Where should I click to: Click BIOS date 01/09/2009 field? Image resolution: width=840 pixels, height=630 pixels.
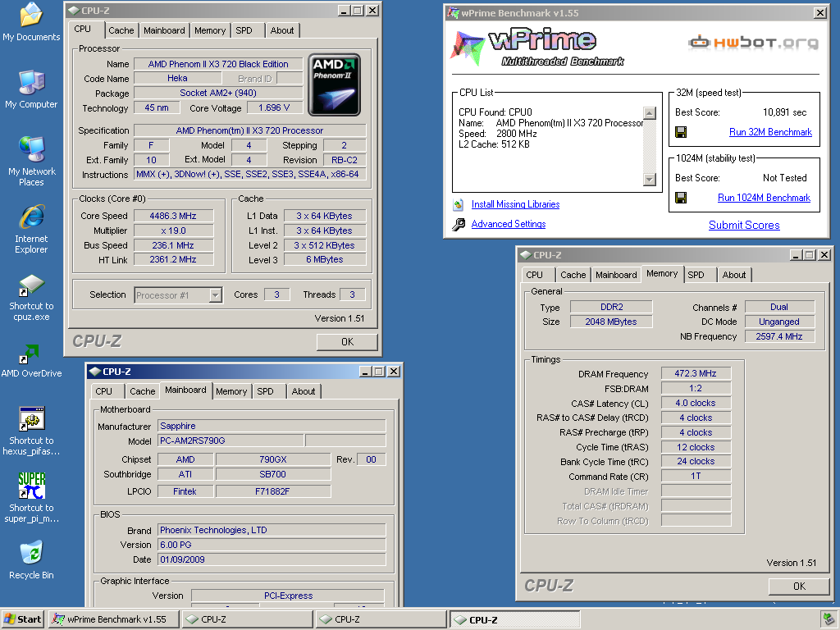(x=272, y=559)
